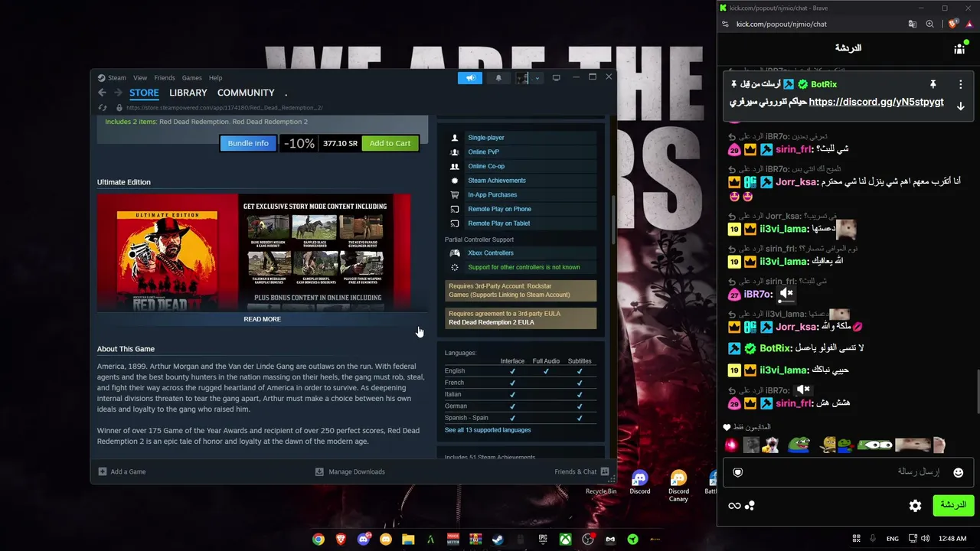The image size is (980, 551).
Task: Click the Steam store URL address
Action: pyautogui.click(x=224, y=108)
